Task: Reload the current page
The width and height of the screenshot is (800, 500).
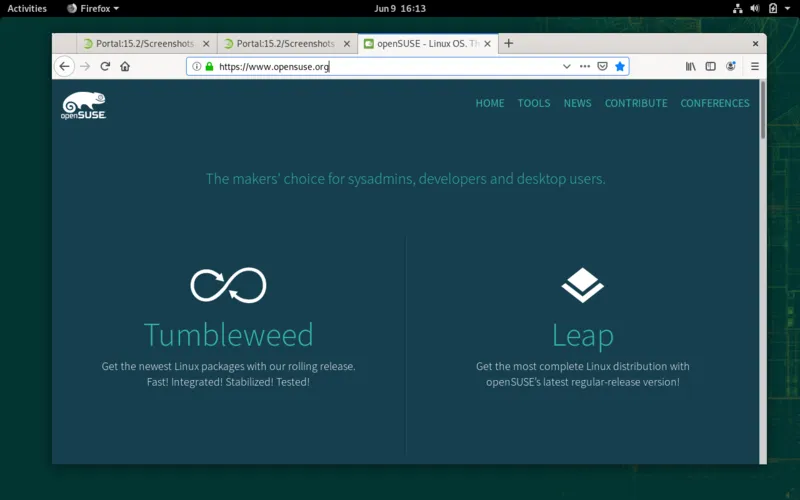Action: pyautogui.click(x=105, y=66)
